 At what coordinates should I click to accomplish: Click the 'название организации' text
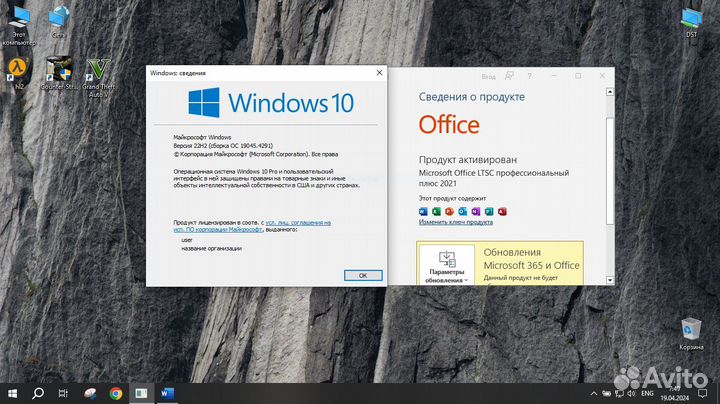pyautogui.click(x=211, y=248)
